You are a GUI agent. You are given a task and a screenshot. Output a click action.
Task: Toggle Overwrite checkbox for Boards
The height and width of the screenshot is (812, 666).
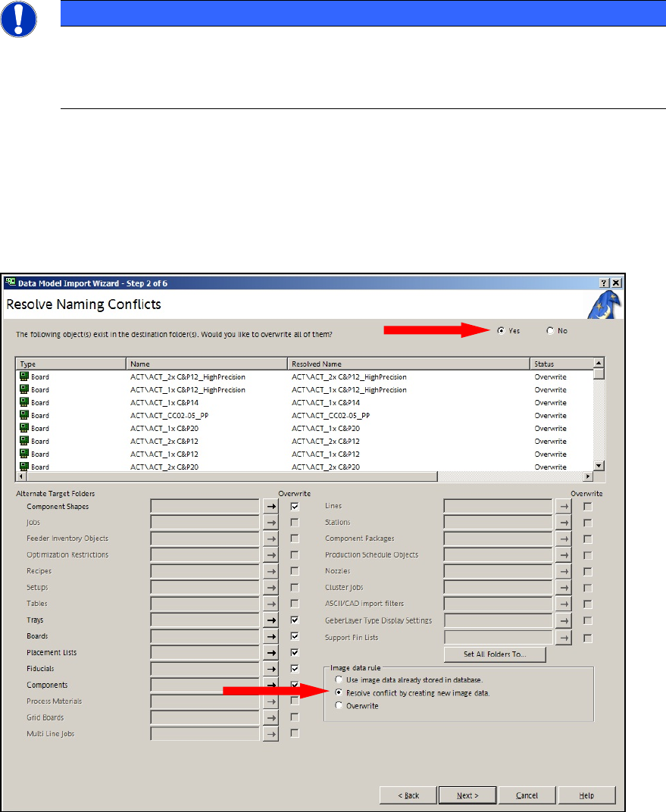tap(295, 636)
